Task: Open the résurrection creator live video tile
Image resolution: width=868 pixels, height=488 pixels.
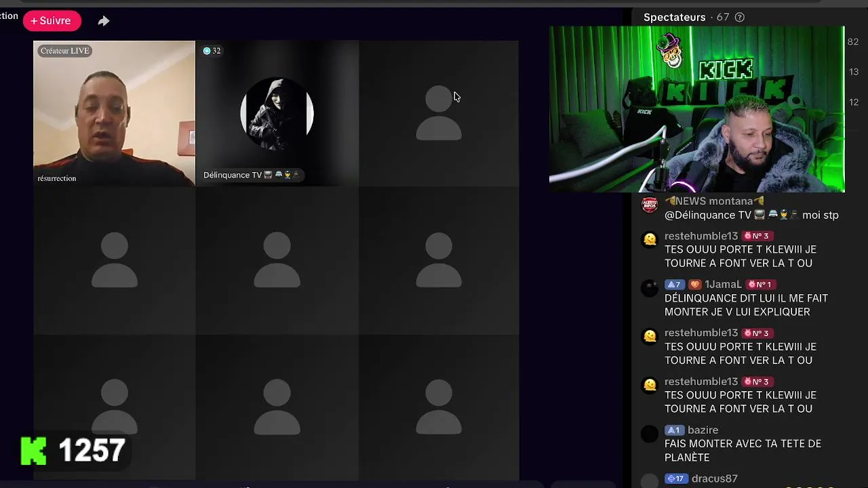Action: [x=114, y=113]
